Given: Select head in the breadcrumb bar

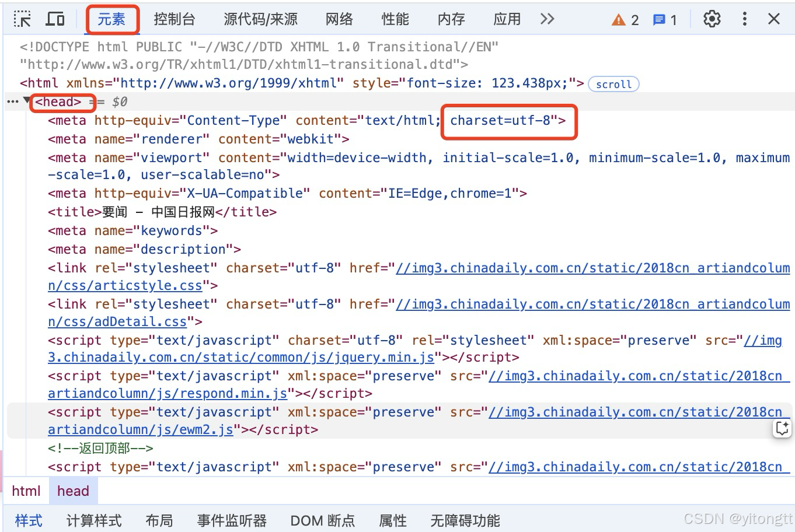Looking at the screenshot, I should [x=73, y=491].
